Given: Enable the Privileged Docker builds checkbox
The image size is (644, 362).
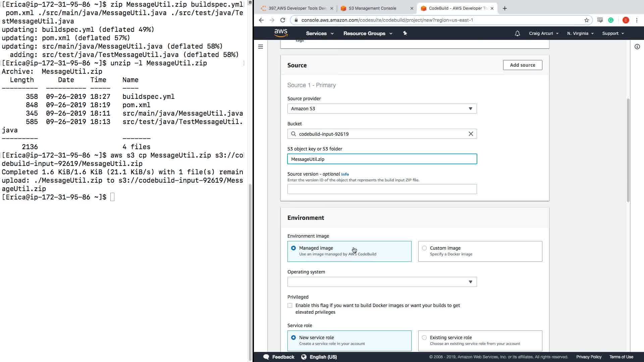Looking at the screenshot, I should click(x=290, y=305).
